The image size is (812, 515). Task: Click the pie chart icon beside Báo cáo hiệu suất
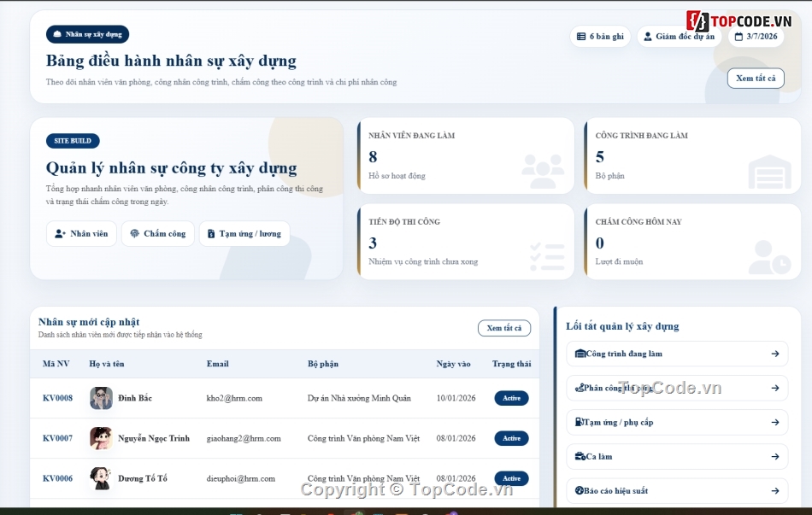point(580,491)
